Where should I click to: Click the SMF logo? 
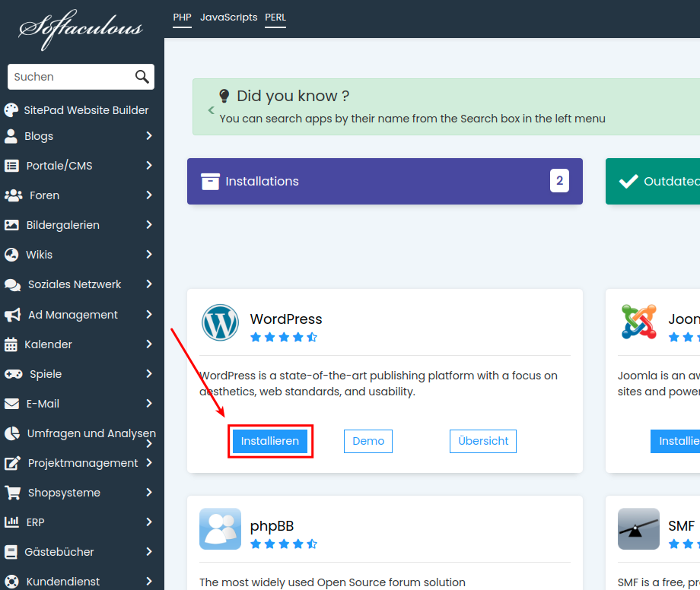pyautogui.click(x=638, y=529)
